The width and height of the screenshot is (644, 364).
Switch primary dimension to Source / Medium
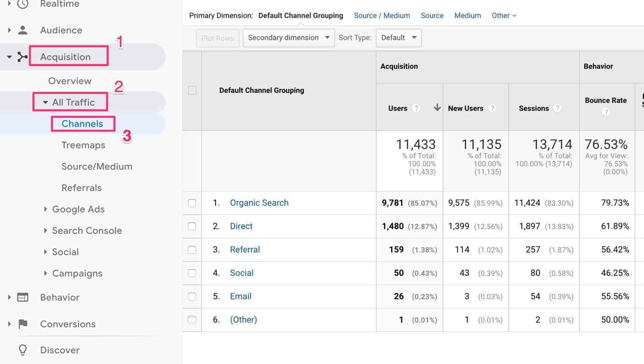click(x=381, y=15)
